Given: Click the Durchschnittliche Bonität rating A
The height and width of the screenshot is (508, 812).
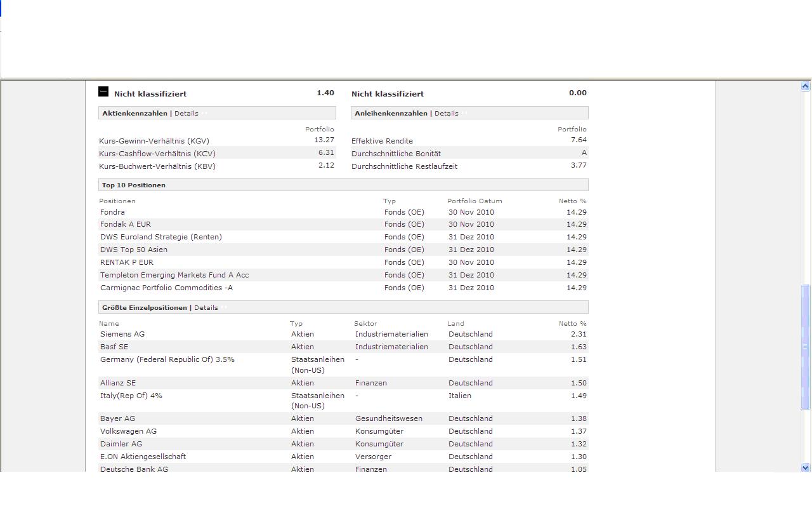Looking at the screenshot, I should (x=584, y=152).
